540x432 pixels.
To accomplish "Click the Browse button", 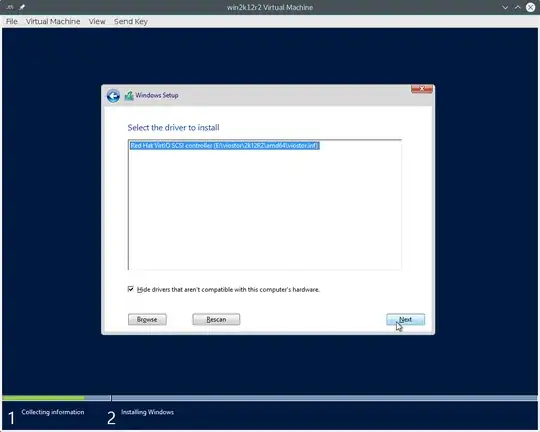I will click(147, 319).
